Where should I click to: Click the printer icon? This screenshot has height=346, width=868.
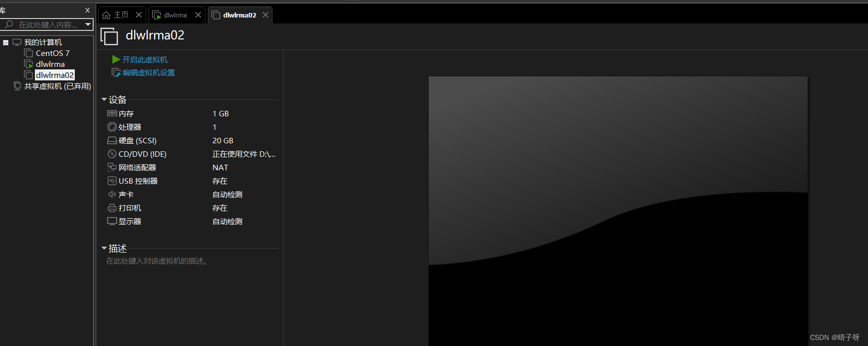click(x=112, y=208)
